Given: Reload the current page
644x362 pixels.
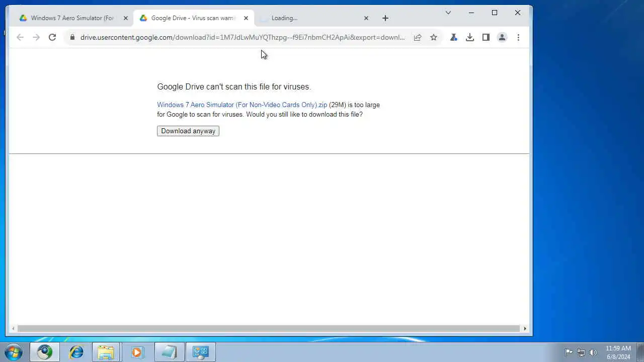Looking at the screenshot, I should point(52,37).
